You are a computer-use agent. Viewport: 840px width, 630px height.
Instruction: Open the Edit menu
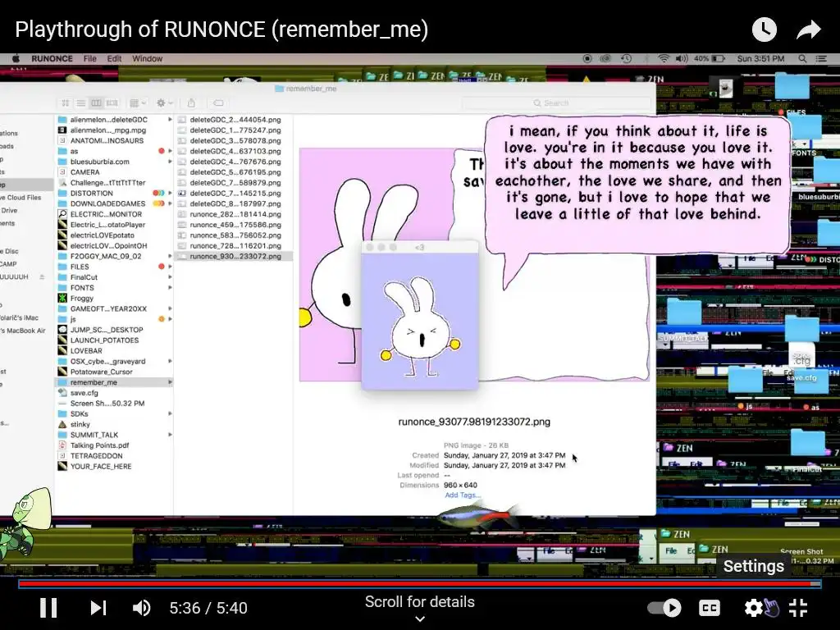click(x=114, y=58)
